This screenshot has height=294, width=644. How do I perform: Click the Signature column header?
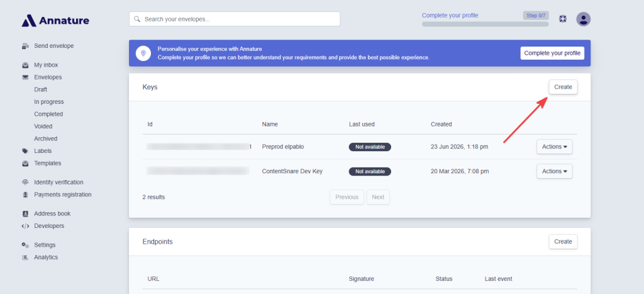[362, 279]
